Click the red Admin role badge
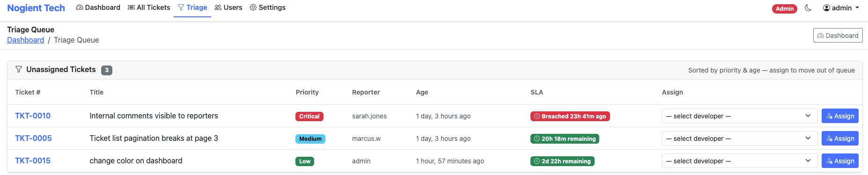 click(x=785, y=8)
